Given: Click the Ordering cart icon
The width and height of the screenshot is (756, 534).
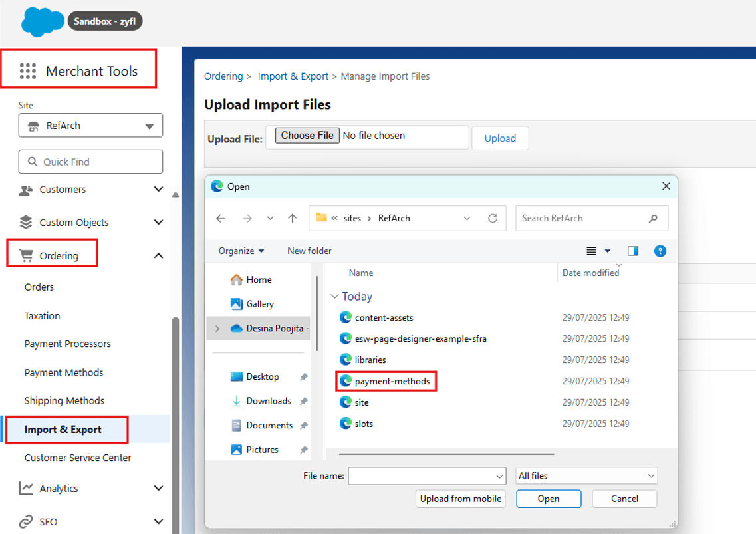Looking at the screenshot, I should click(x=26, y=255).
